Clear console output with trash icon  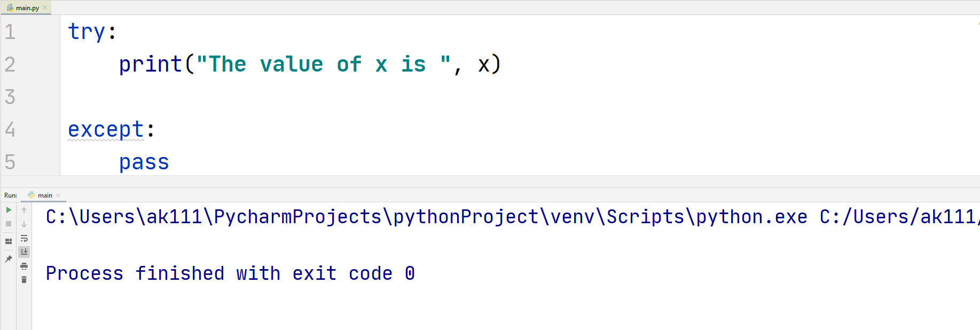click(24, 280)
